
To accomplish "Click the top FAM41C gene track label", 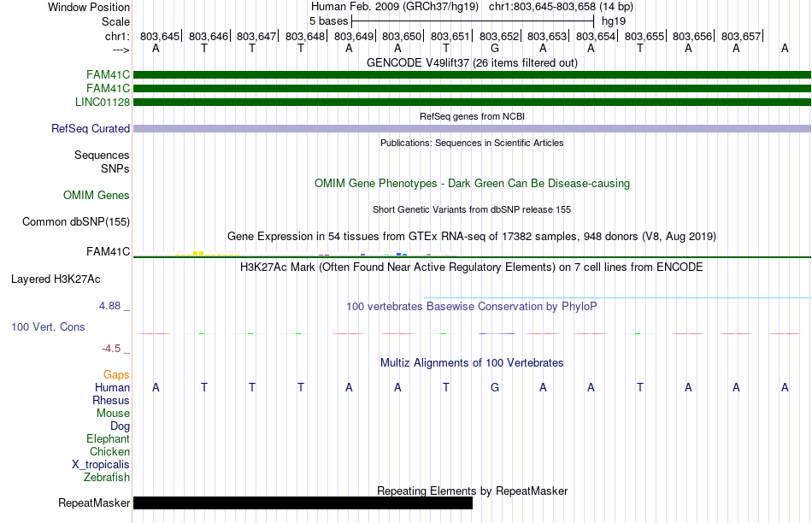I will tap(108, 75).
